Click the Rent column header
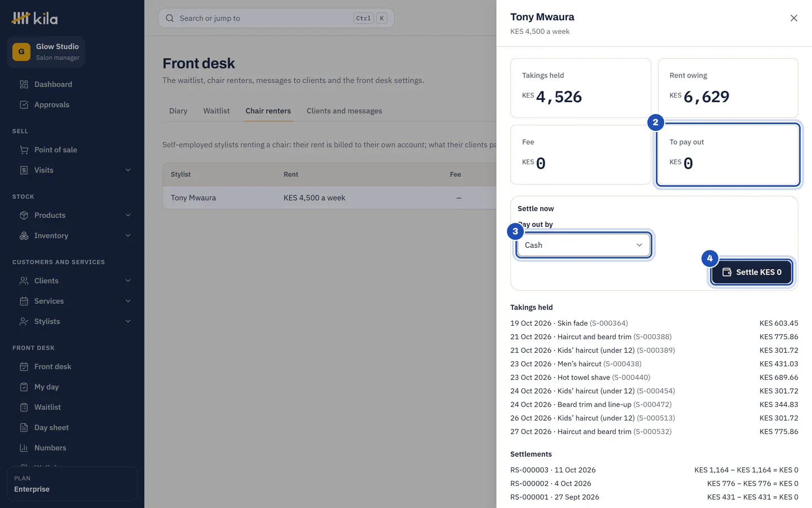Image resolution: width=812 pixels, height=508 pixels. coord(291,174)
